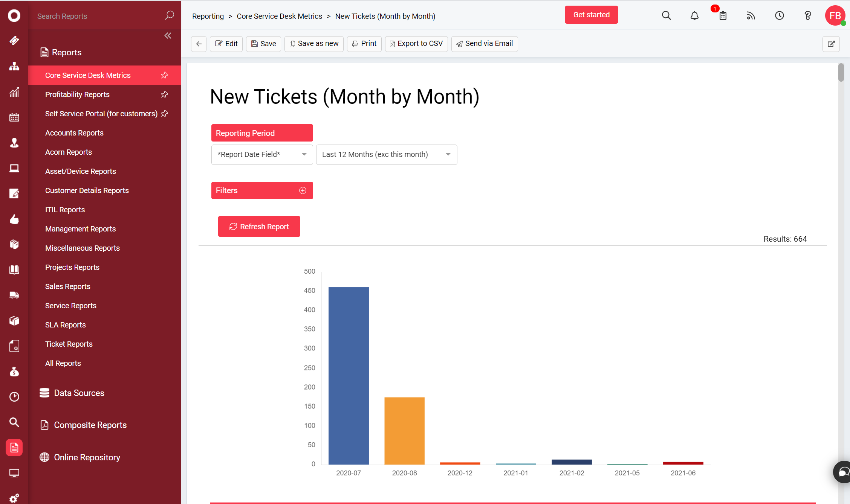Click the sidebar delivery truck icon
The image size is (850, 504).
point(14,295)
